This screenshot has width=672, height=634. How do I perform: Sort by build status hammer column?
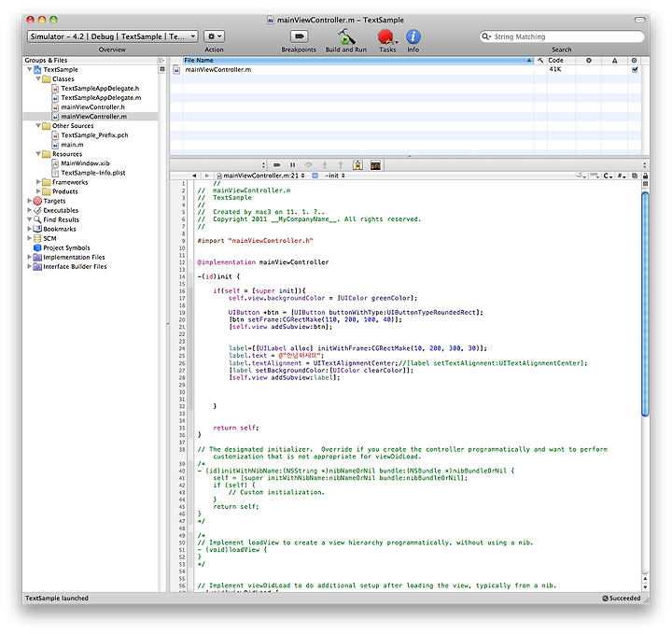(540, 61)
